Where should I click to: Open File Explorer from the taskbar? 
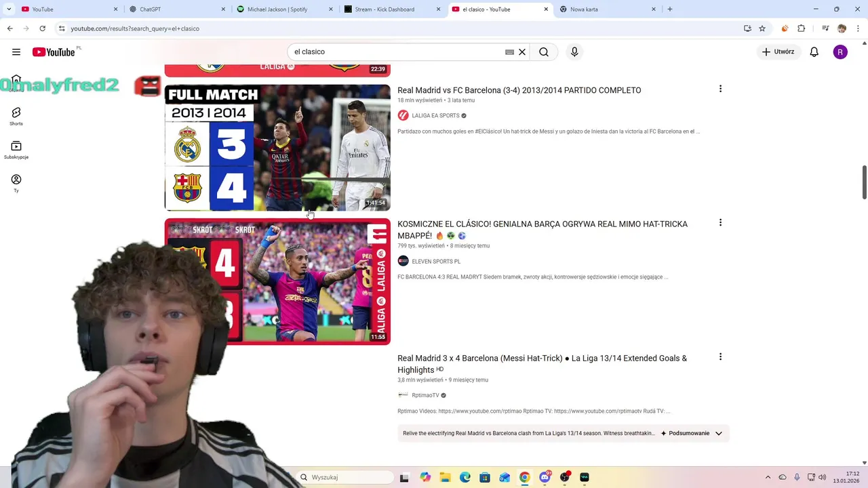point(445,477)
